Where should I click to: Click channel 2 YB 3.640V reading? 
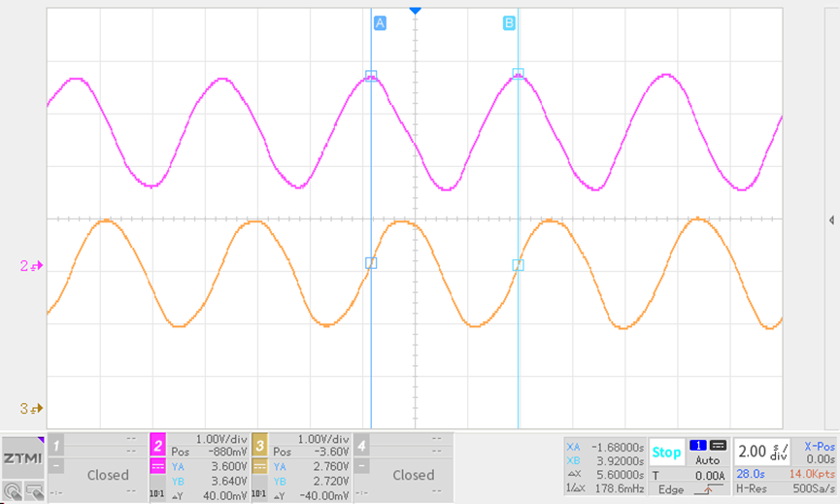pos(209,481)
